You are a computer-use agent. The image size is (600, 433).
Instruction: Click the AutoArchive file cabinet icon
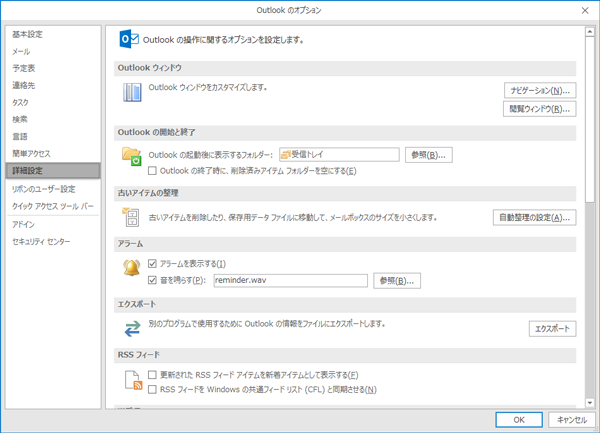point(131,217)
